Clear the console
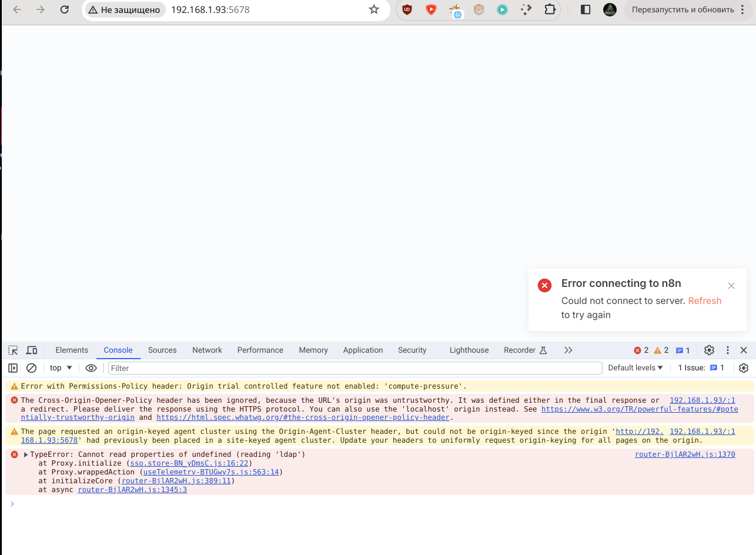This screenshot has width=756, height=555. 32,368
